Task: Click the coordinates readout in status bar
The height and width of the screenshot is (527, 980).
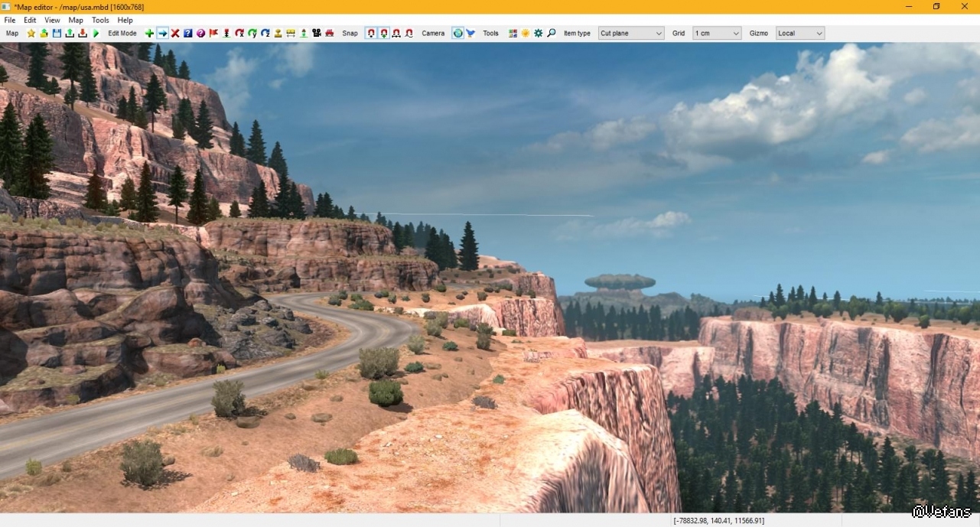Action: click(719, 520)
